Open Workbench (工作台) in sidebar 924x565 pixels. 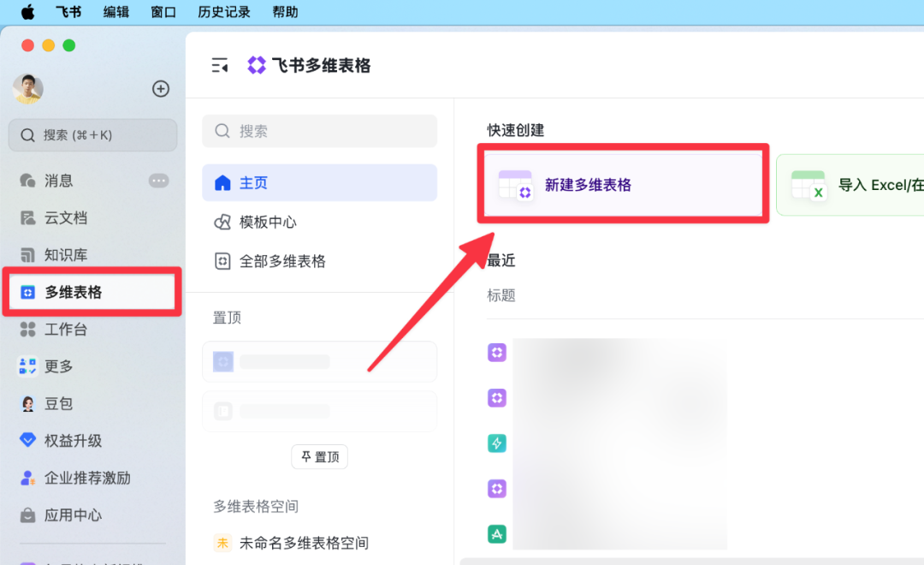(x=66, y=330)
